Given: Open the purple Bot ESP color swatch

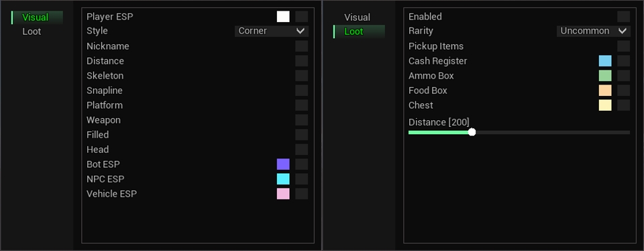Looking at the screenshot, I should pyautogui.click(x=283, y=164).
